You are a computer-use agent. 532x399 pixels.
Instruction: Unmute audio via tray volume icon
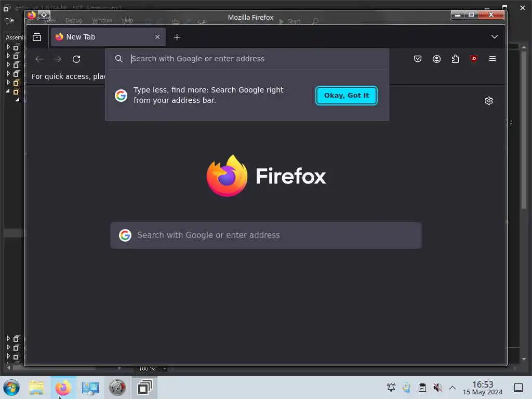point(437,388)
